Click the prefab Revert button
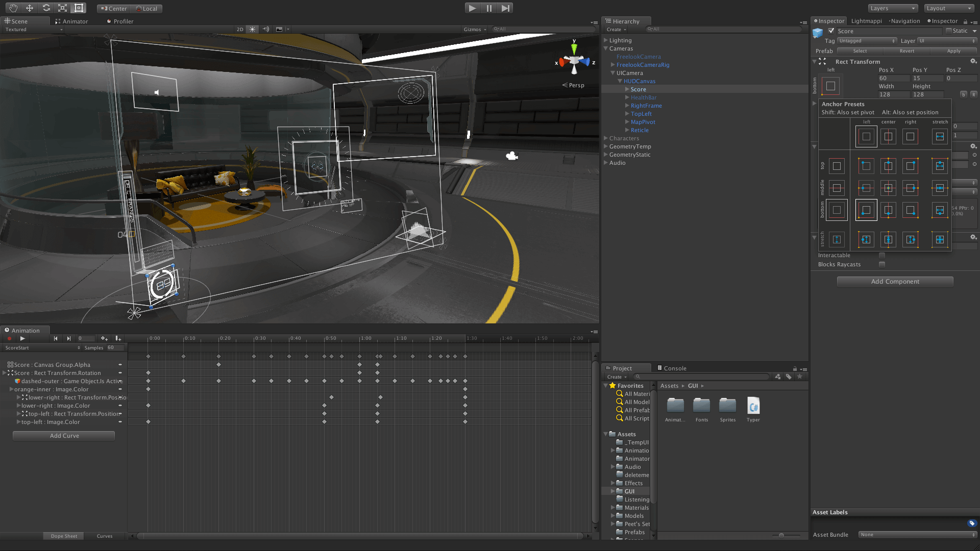 (x=907, y=51)
